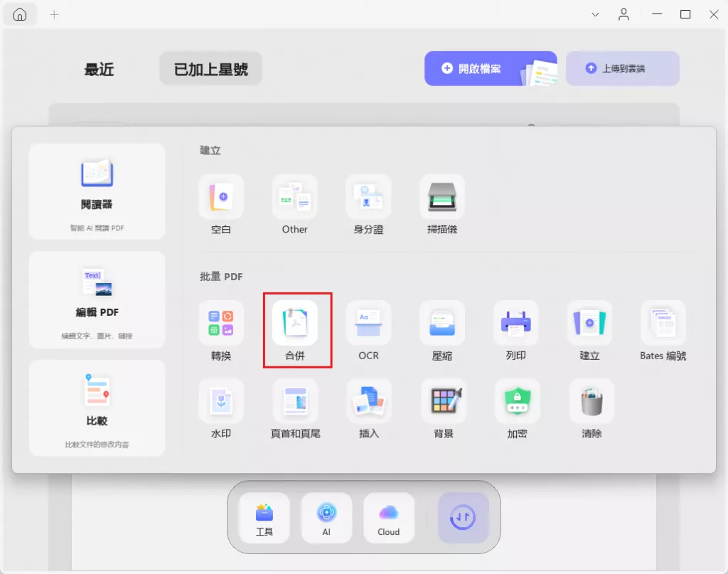
Task: Click the circular sync icon in dock
Action: pos(463,518)
